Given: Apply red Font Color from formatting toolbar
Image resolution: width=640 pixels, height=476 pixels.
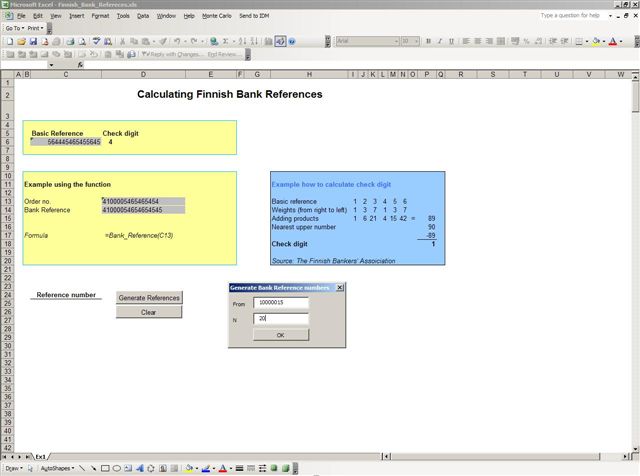Looking at the screenshot, I should [x=613, y=41].
